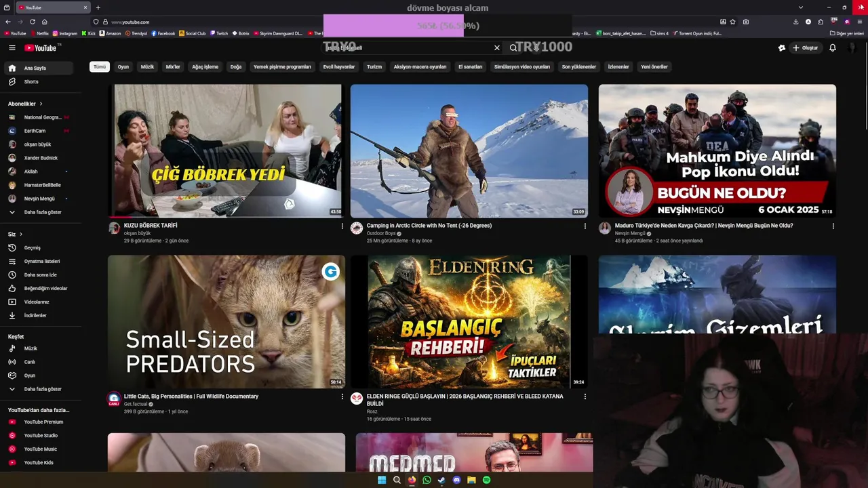Open YouTube Music link
Screen dimensions: 868x488
39,449
